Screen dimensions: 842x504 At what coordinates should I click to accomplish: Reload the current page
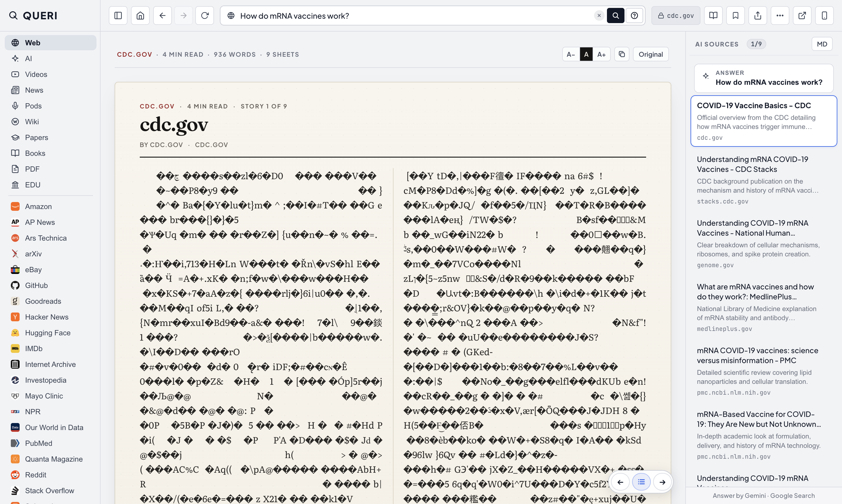(x=204, y=15)
